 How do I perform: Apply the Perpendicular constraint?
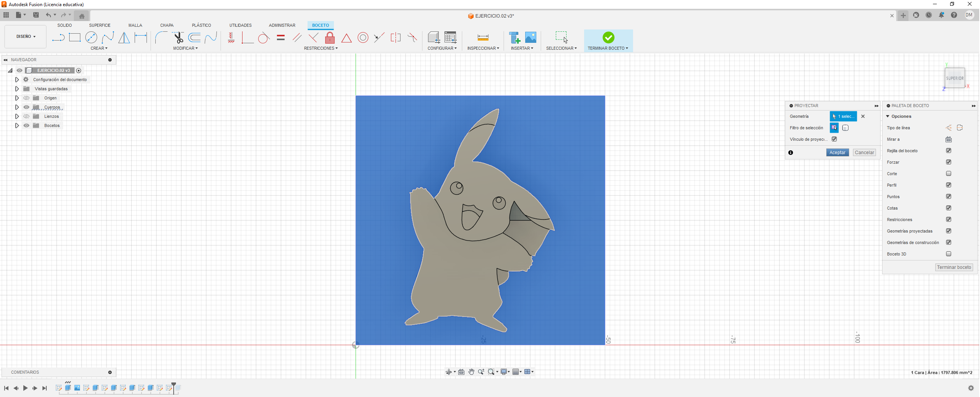313,37
